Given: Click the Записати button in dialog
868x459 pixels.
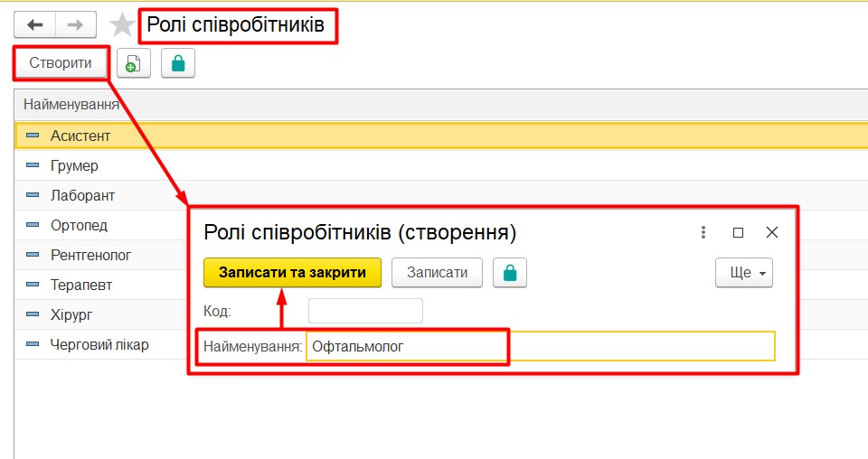Looking at the screenshot, I should point(437,273).
